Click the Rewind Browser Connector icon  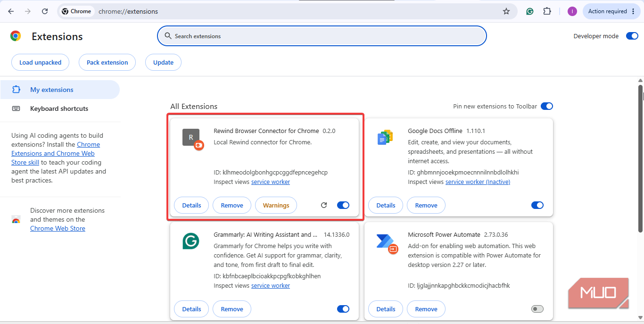coord(192,139)
